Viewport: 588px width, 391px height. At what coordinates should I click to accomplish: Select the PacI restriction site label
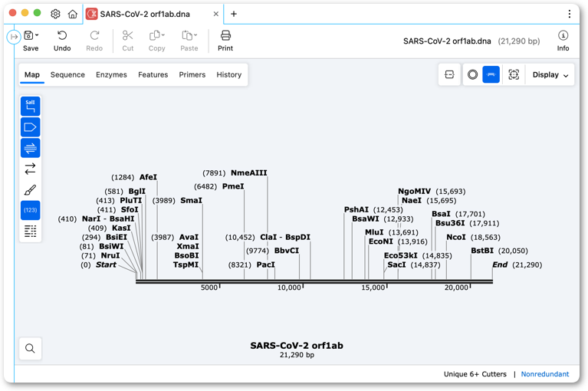point(265,264)
